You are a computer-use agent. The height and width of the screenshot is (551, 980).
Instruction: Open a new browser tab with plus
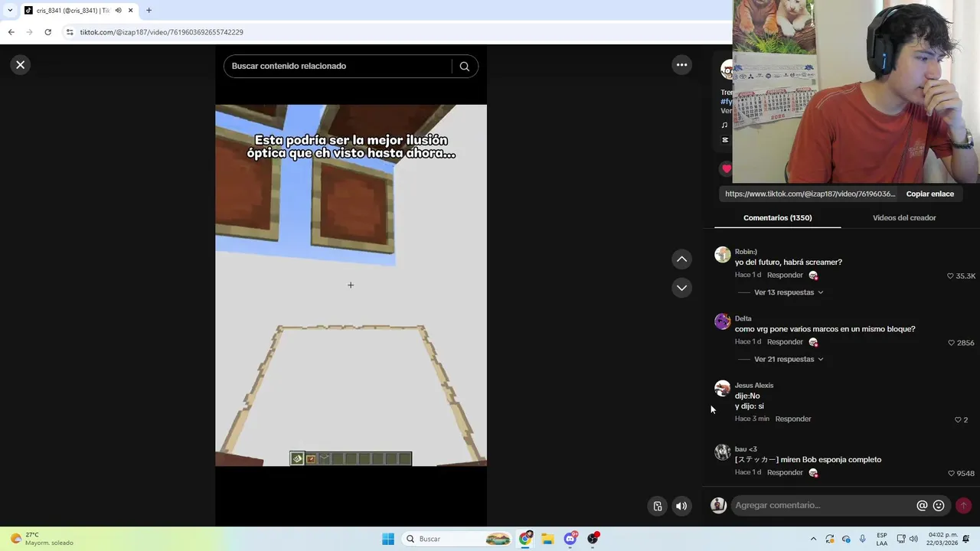(x=149, y=11)
